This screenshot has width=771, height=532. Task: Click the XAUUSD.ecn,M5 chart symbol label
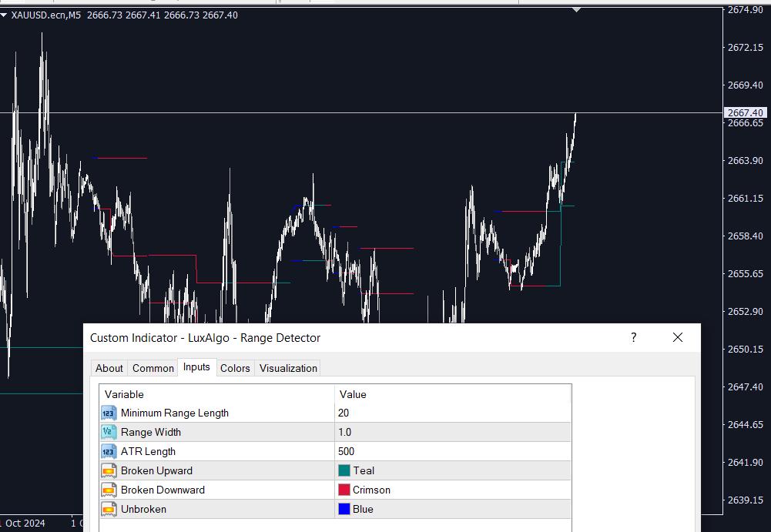pyautogui.click(x=45, y=15)
